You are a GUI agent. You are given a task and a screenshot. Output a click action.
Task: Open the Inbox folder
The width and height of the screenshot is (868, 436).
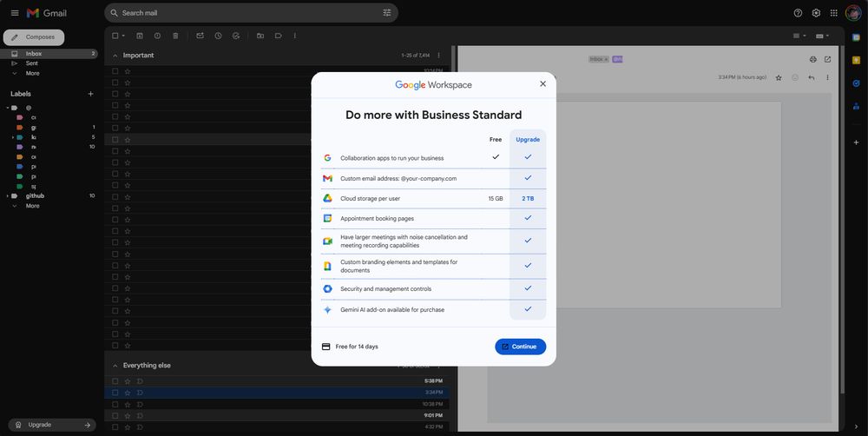click(49, 54)
